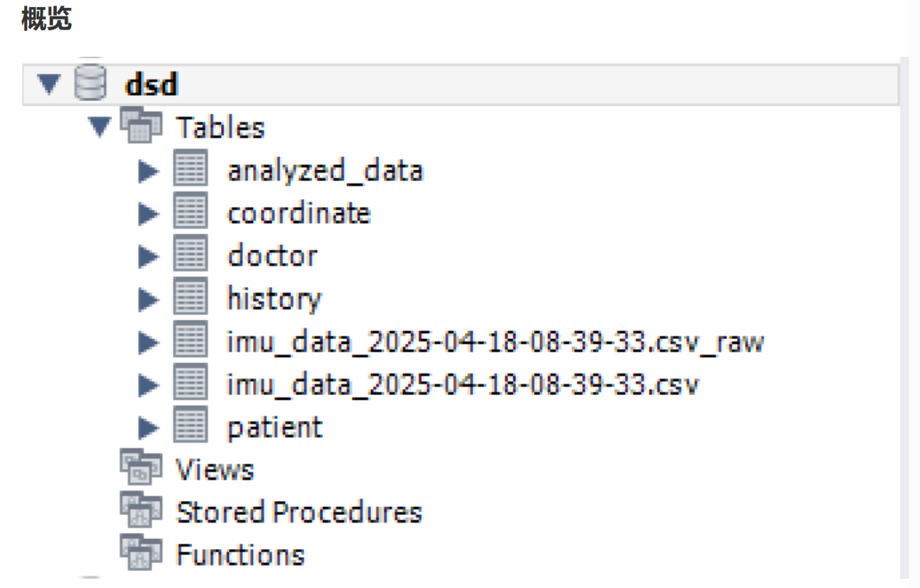This screenshot has width=920, height=588.
Task: Collapse the dsd database node
Action: click(49, 83)
